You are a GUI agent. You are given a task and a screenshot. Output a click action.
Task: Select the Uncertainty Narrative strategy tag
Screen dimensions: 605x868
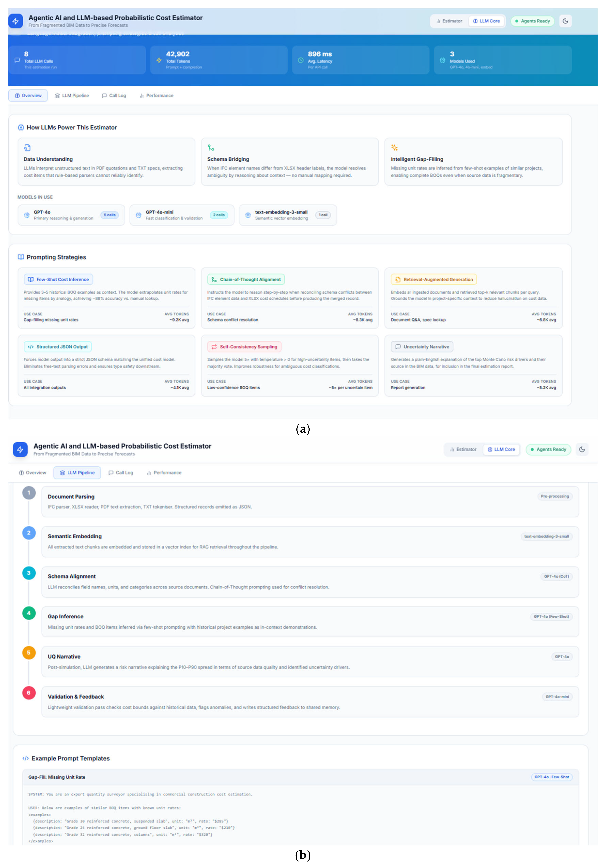(422, 347)
